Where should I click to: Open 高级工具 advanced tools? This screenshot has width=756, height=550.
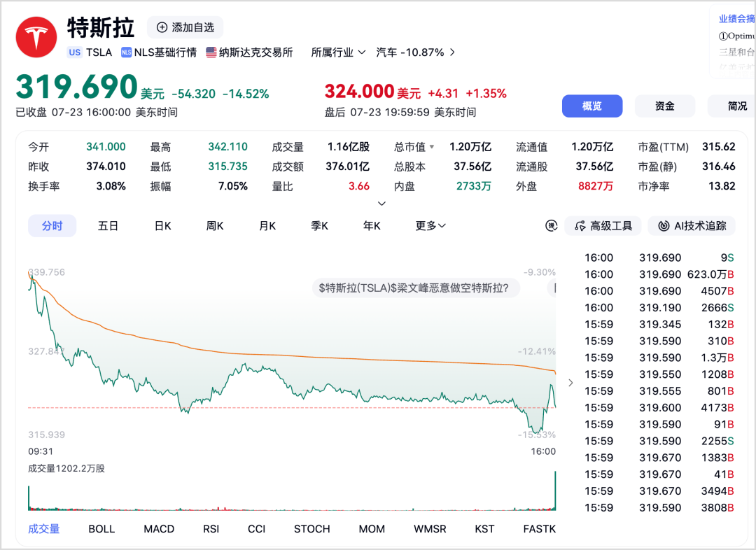point(603,225)
